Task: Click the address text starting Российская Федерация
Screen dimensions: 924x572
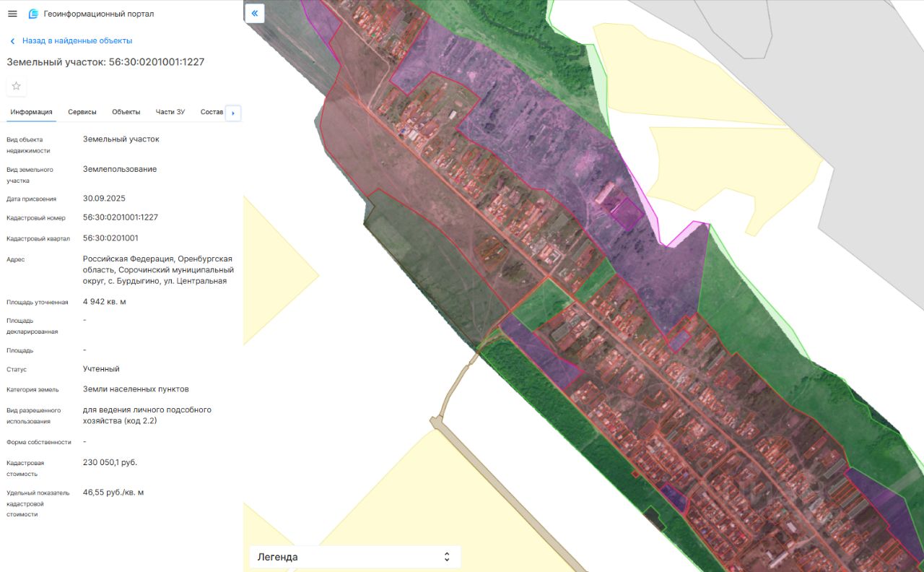Action: click(158, 270)
